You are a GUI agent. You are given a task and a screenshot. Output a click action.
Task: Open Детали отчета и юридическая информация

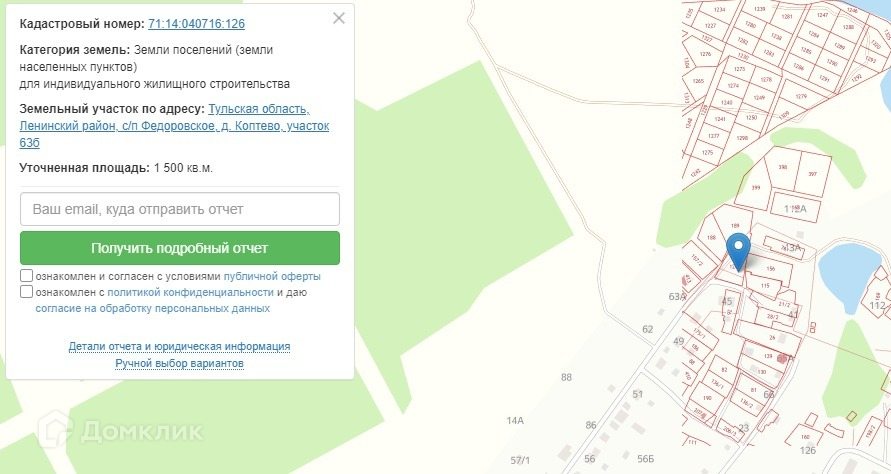pyautogui.click(x=179, y=346)
